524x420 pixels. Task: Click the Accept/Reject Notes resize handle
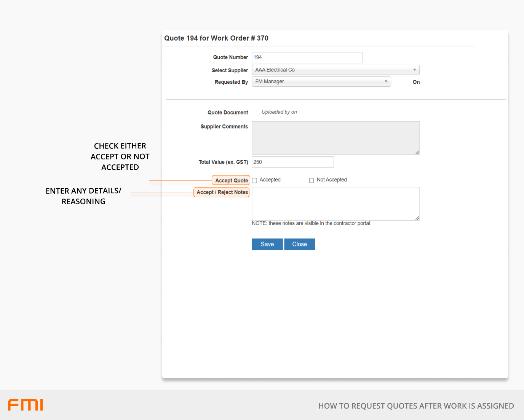click(417, 218)
